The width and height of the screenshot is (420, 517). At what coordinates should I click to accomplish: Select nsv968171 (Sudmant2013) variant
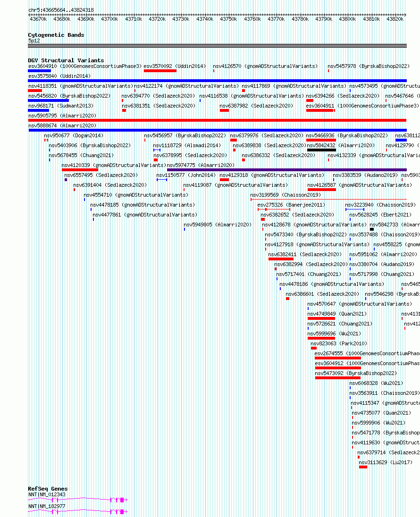pos(61,106)
